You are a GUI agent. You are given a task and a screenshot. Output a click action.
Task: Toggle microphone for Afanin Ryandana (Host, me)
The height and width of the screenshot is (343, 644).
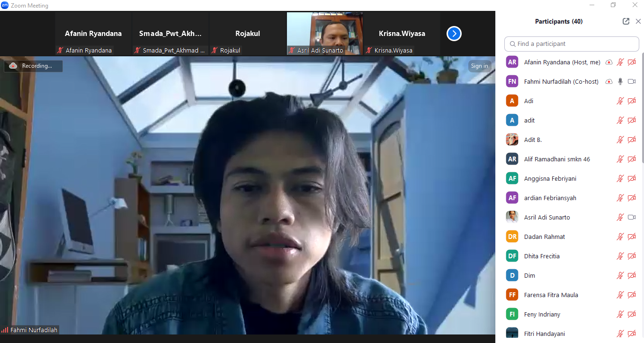point(620,62)
